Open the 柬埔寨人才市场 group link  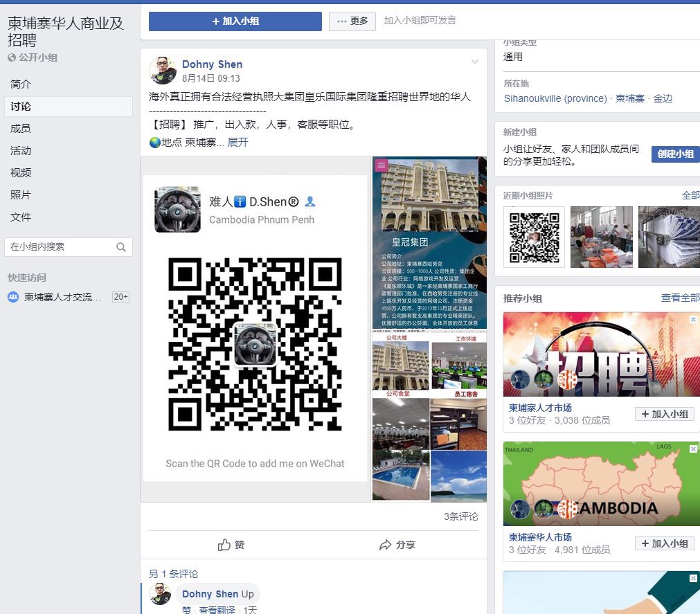[x=540, y=408]
